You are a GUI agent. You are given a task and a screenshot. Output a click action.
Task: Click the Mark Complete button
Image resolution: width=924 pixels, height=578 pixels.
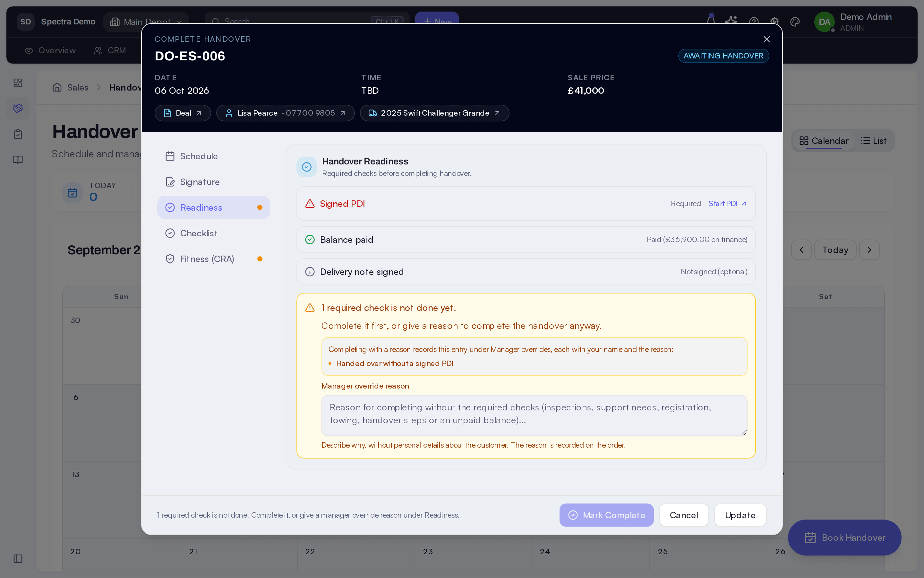(606, 515)
